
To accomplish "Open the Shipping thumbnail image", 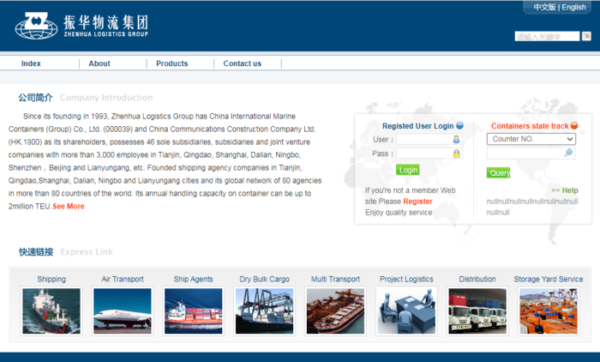I will 51,311.
